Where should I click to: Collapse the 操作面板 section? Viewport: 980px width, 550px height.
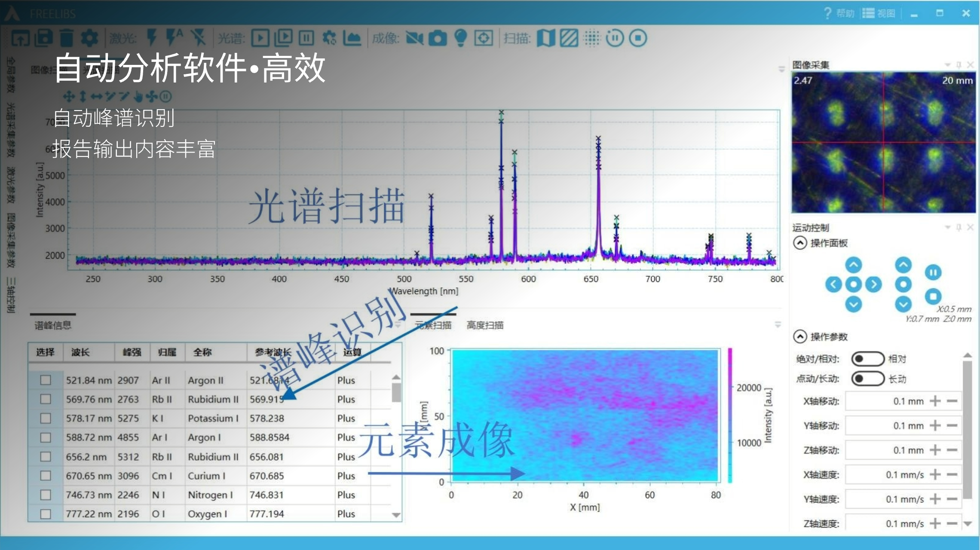(800, 243)
